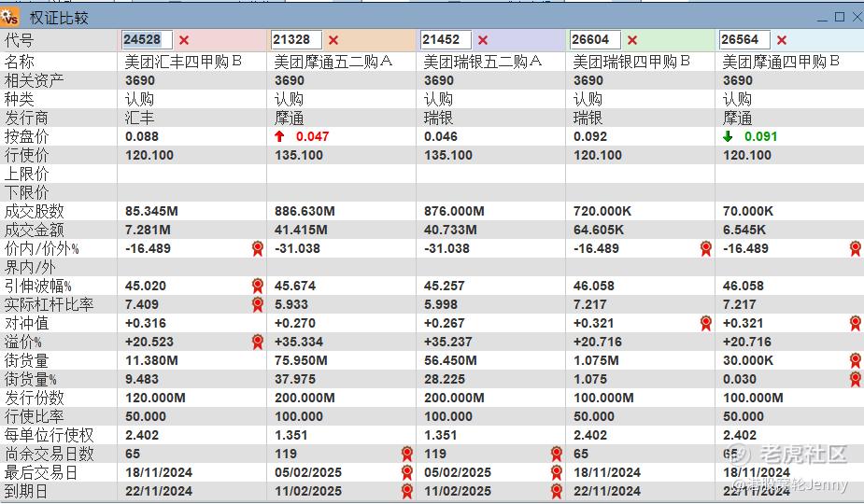Click the 行使比率 row label
This screenshot has height=504, width=864.
click(35, 416)
